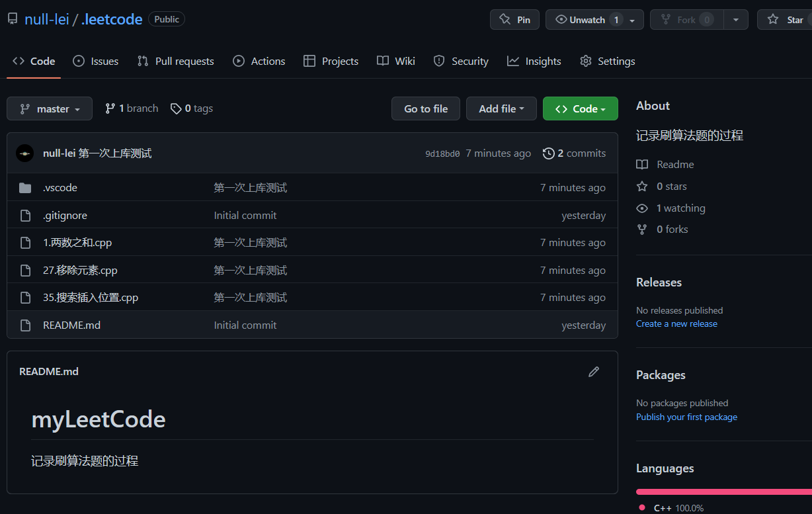Screen dimensions: 812x514
Task: Click the file icon beside 35.搜索插入位置.cpp
Action: tap(25, 298)
